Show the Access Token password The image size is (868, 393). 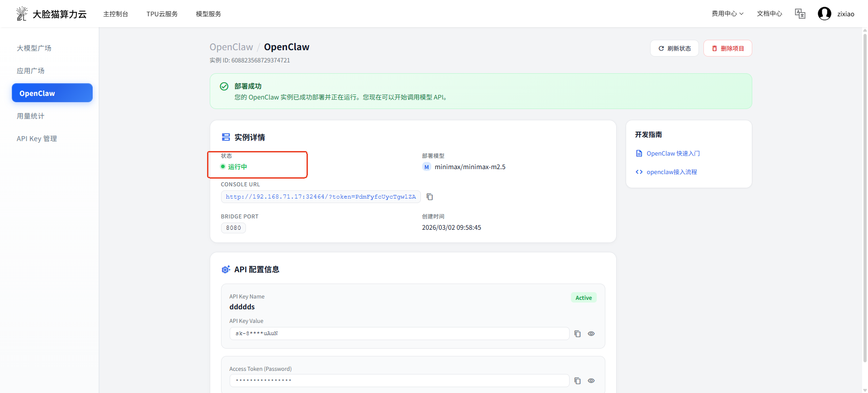pyautogui.click(x=591, y=381)
